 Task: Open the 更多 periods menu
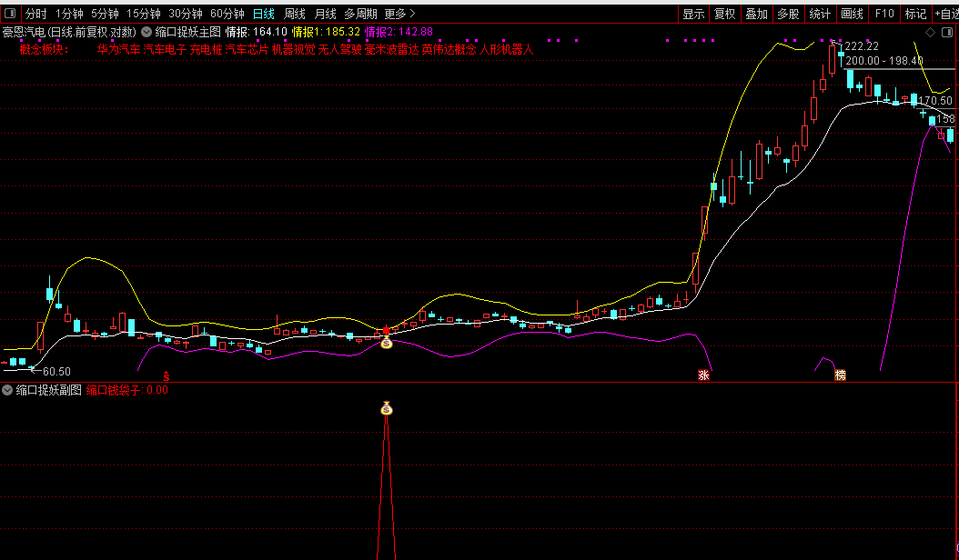coord(399,14)
